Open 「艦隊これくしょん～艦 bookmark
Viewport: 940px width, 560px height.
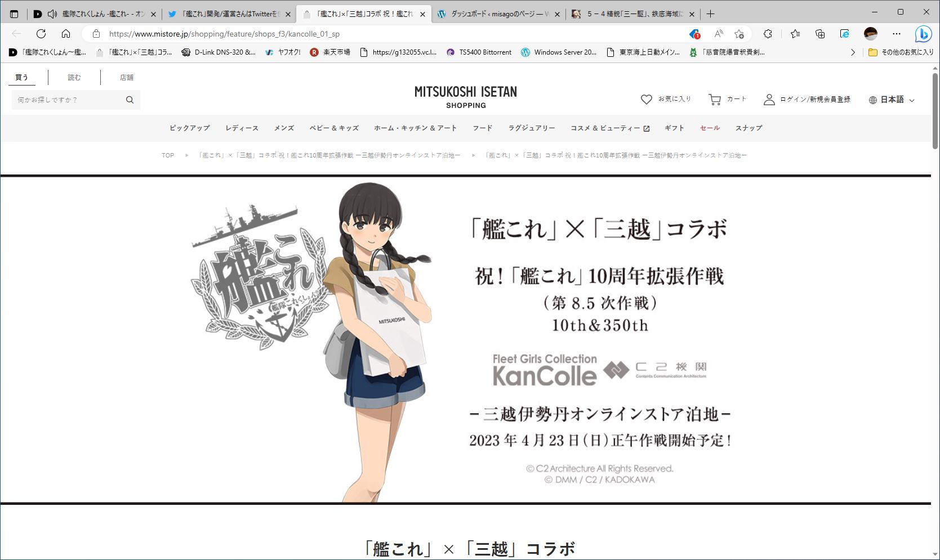[48, 52]
